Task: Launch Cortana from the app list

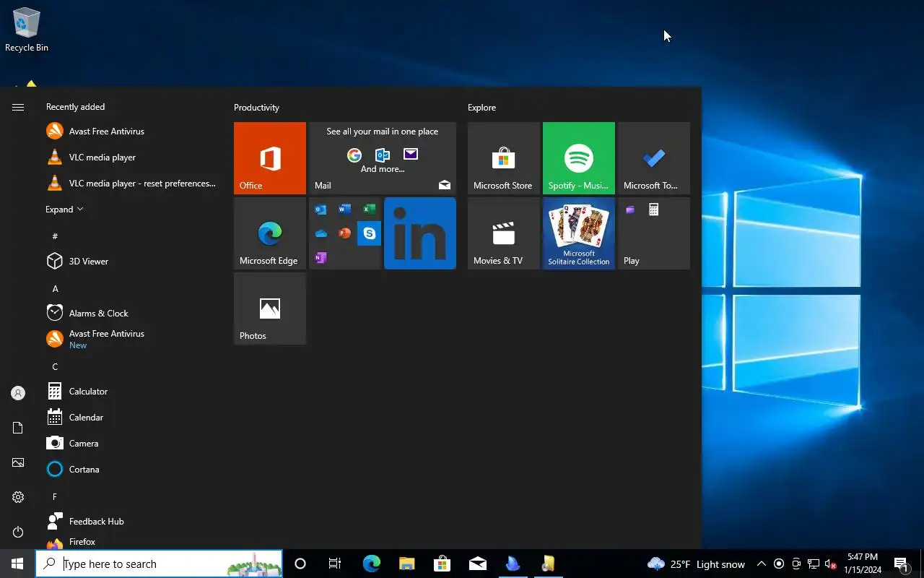Action: [x=131, y=470]
